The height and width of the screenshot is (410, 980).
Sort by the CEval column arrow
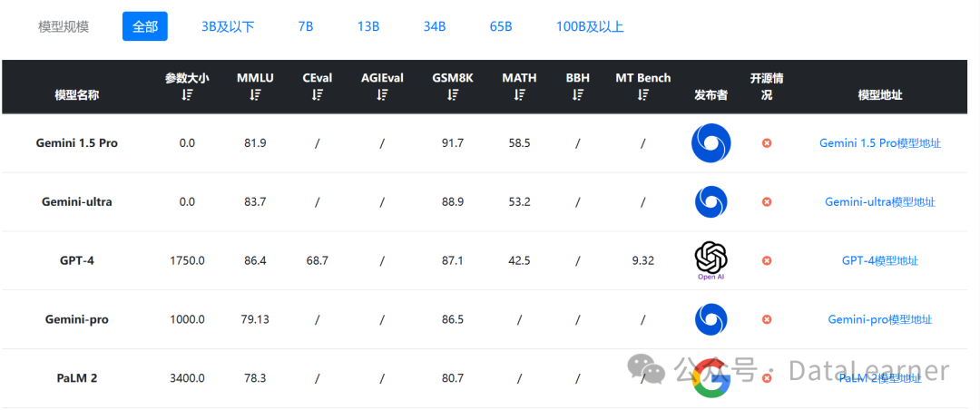coord(318,94)
